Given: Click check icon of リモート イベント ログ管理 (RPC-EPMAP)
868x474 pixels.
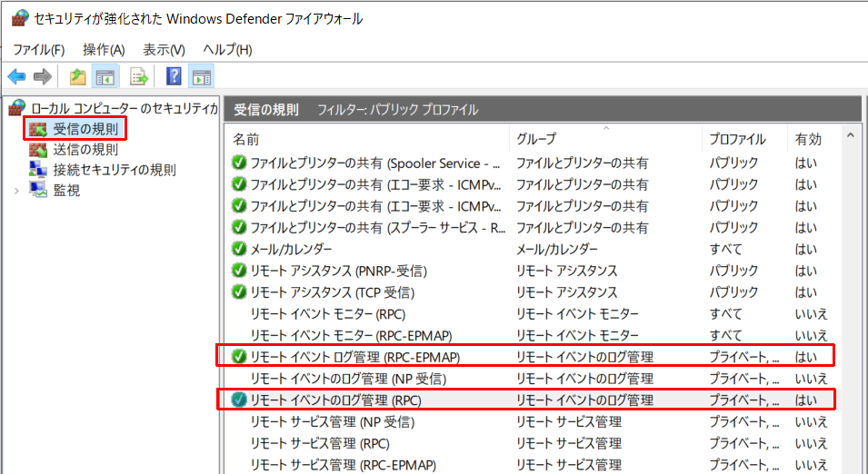Looking at the screenshot, I should point(239,357).
